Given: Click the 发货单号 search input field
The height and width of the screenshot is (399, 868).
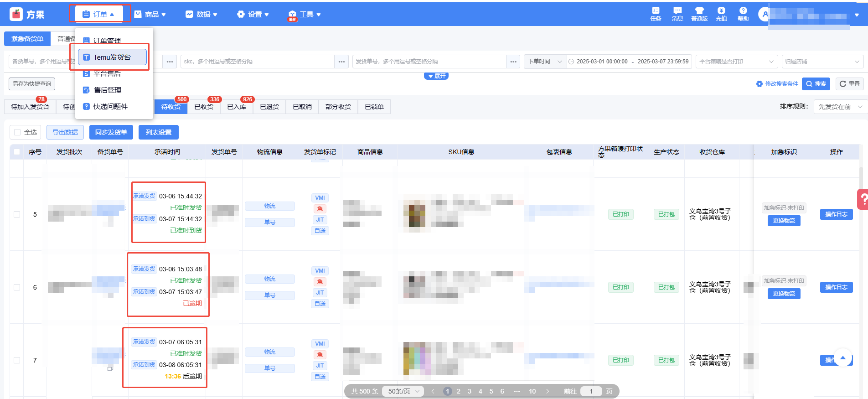Looking at the screenshot, I should pyautogui.click(x=429, y=62).
